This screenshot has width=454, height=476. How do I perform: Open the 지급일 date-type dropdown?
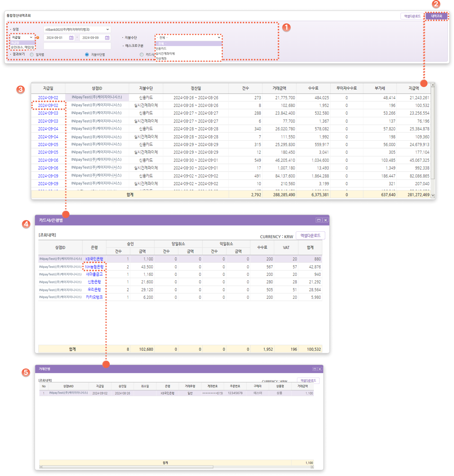click(x=22, y=37)
